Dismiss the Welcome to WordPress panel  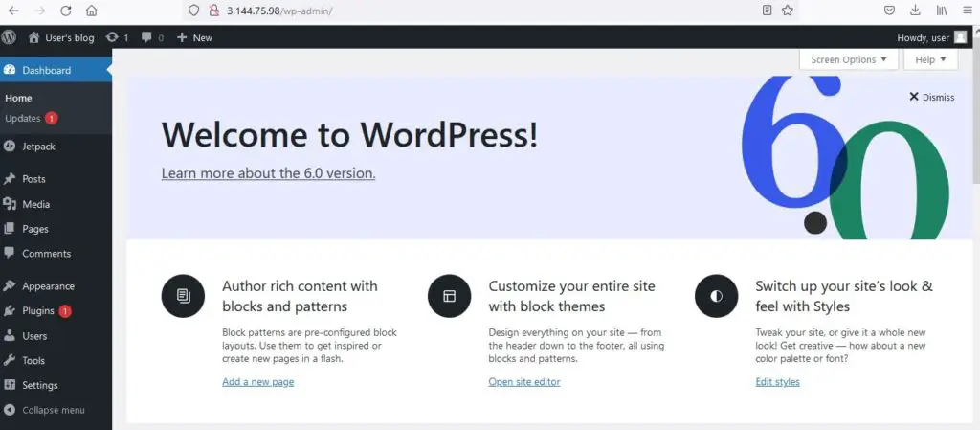[x=932, y=97]
